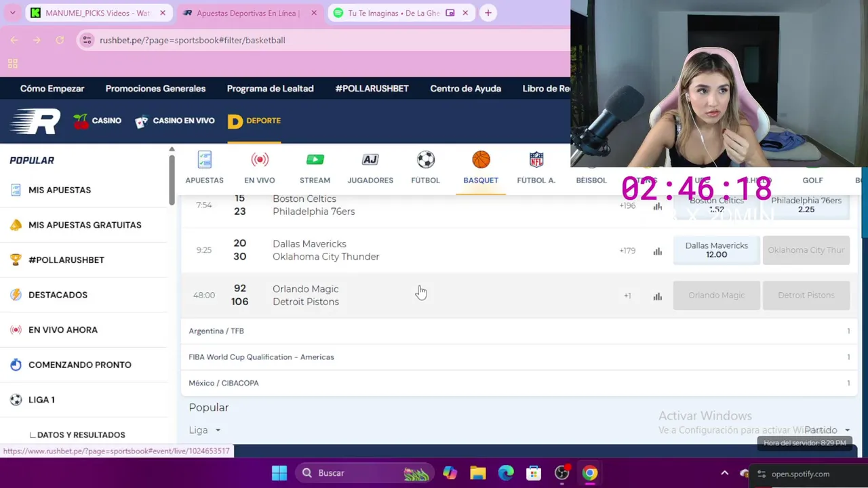The width and height of the screenshot is (868, 488).
Task: Show hidden system tray icons
Action: click(724, 473)
